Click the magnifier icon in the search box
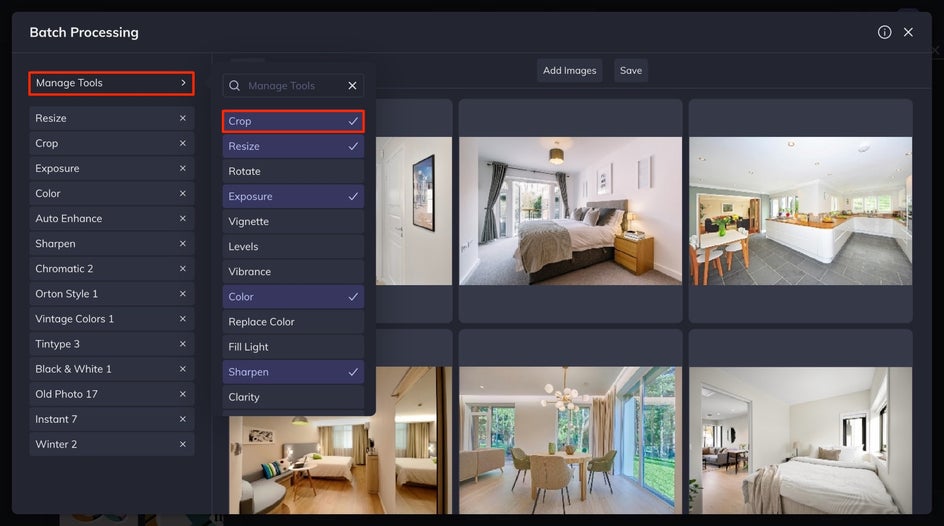944x526 pixels. [x=235, y=85]
